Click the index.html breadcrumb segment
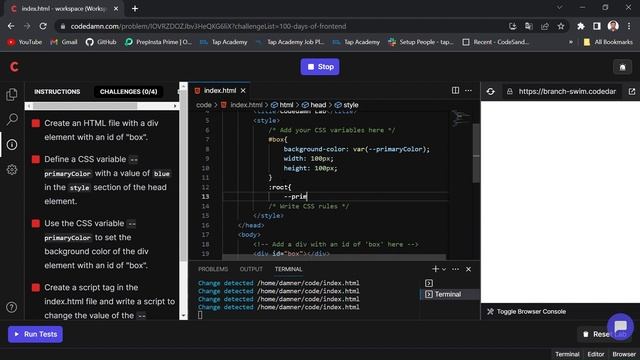The image size is (640, 360). point(246,105)
